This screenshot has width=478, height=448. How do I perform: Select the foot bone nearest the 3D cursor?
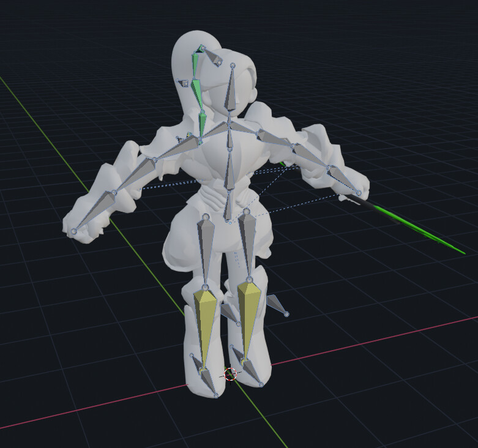pyautogui.click(x=252, y=372)
